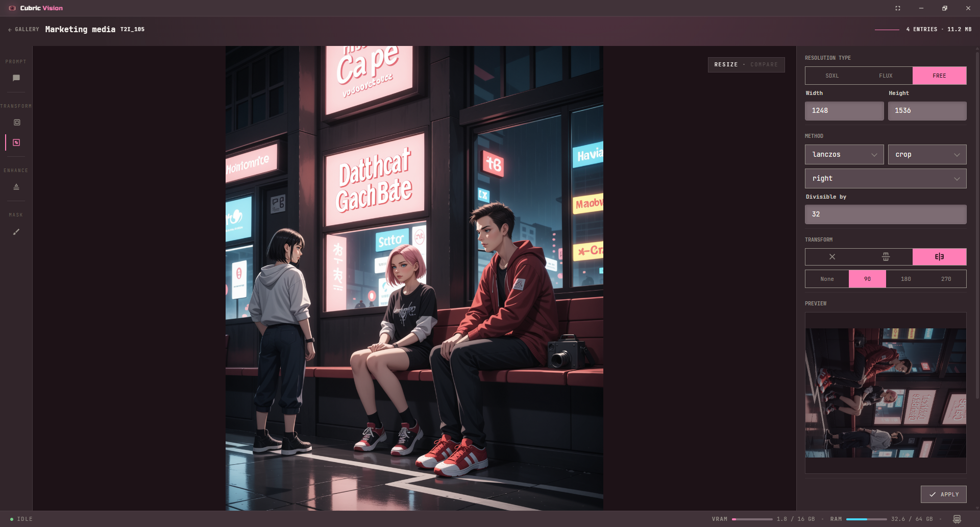Click the '11.2 MB' size text

960,30
